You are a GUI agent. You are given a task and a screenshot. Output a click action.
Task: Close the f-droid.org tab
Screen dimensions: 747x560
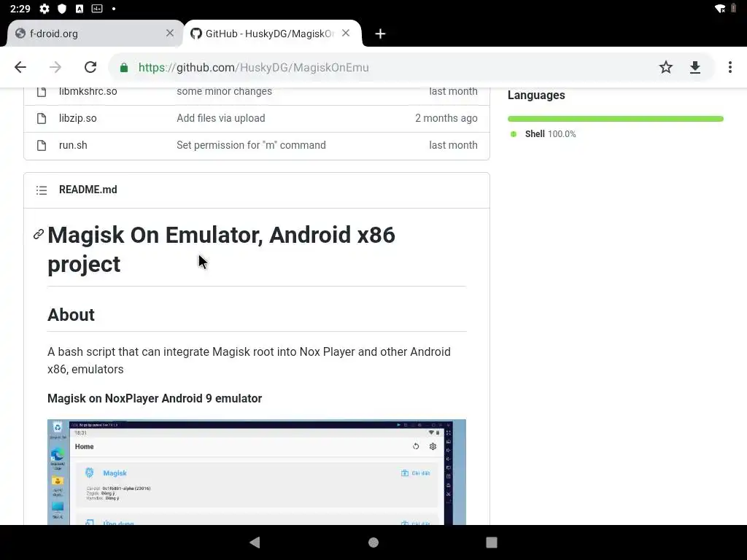[x=169, y=33]
